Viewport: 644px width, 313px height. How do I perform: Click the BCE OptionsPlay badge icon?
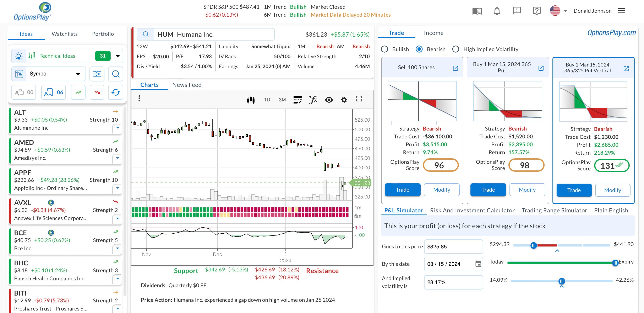click(x=51, y=233)
